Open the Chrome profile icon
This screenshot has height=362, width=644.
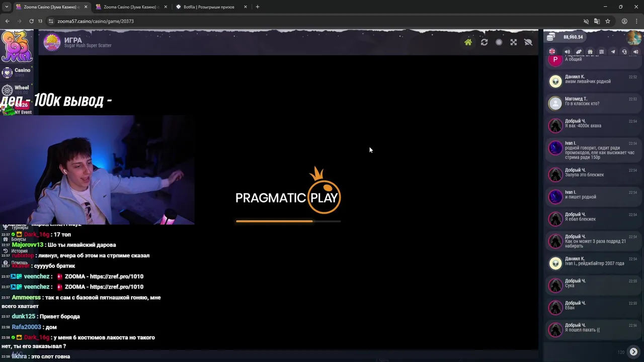[x=624, y=21]
